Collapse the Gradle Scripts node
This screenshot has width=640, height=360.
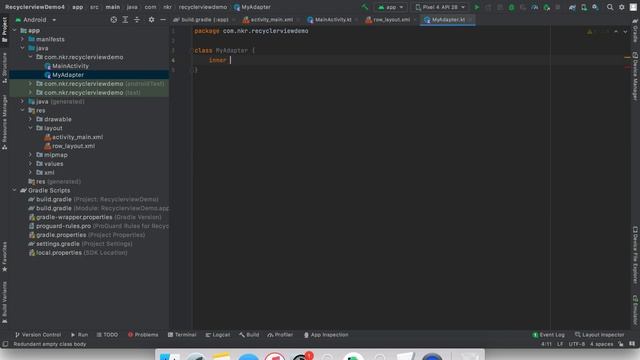[x=15, y=190]
